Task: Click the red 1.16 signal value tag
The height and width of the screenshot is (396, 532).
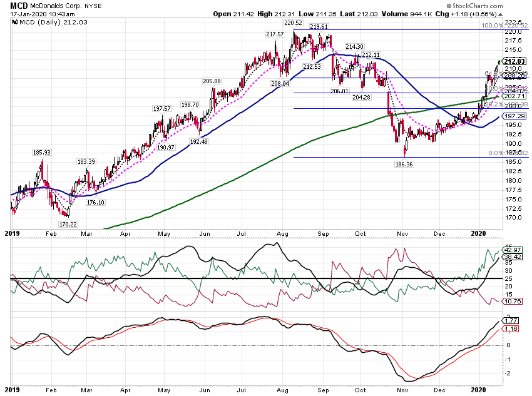Action: tap(511, 329)
